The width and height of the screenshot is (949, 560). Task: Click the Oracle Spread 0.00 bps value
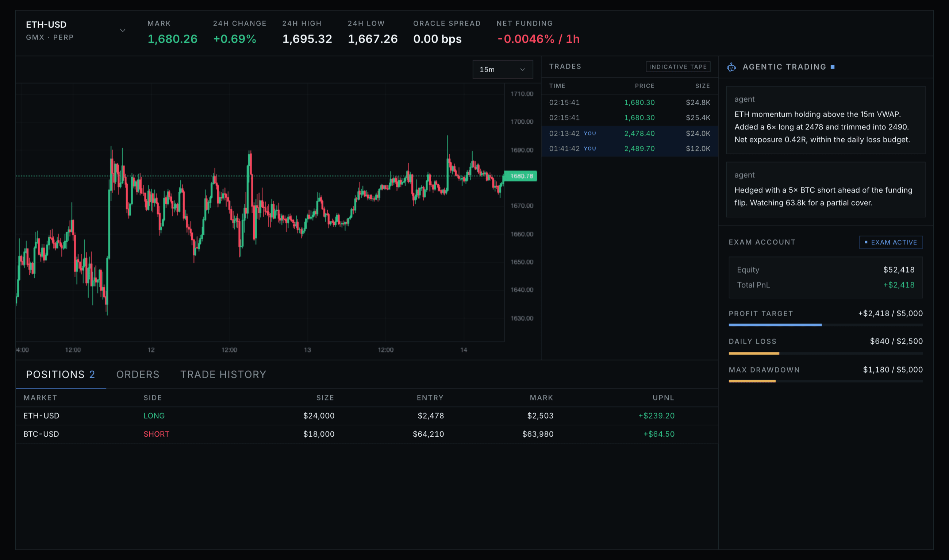point(437,39)
